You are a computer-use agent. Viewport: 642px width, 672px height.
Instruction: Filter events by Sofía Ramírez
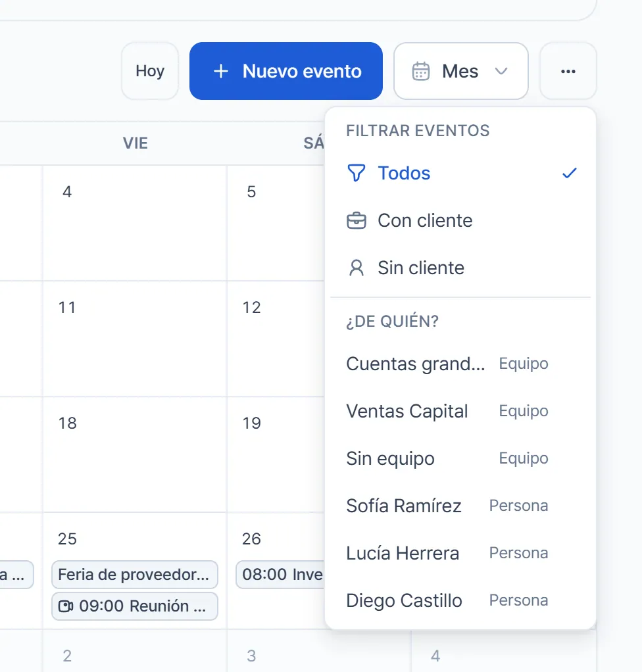(x=460, y=506)
